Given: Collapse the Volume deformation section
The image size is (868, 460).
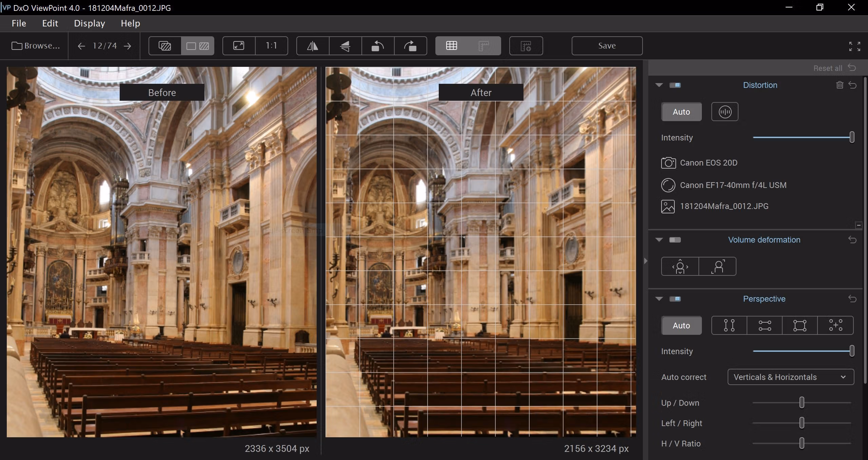Looking at the screenshot, I should 659,240.
